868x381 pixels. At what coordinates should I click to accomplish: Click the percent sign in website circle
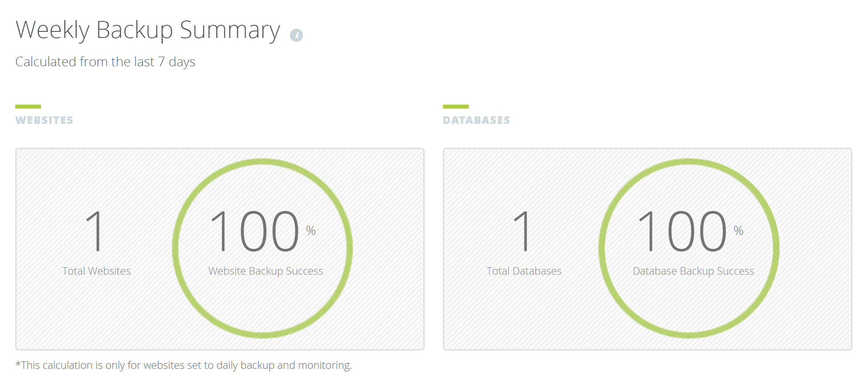(x=311, y=231)
